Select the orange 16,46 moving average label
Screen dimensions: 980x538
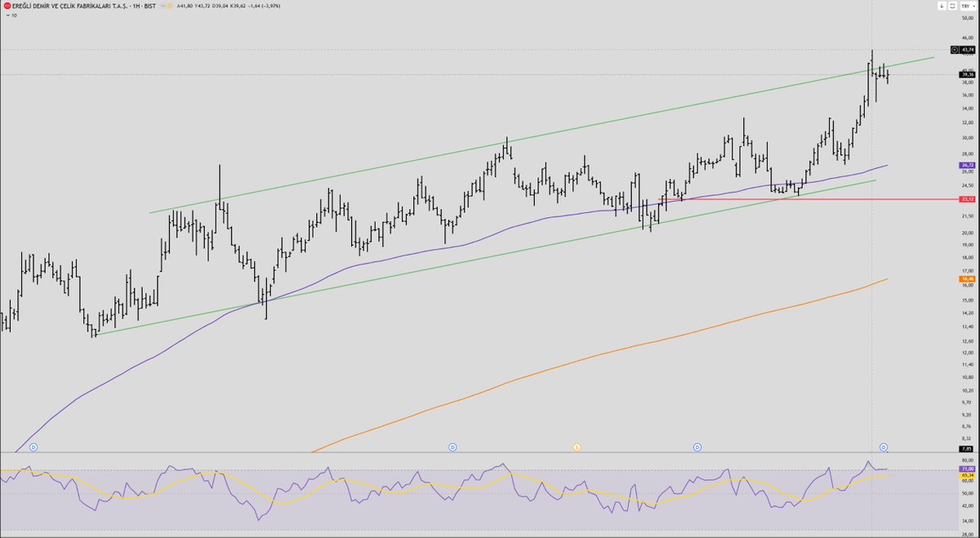(x=967, y=278)
